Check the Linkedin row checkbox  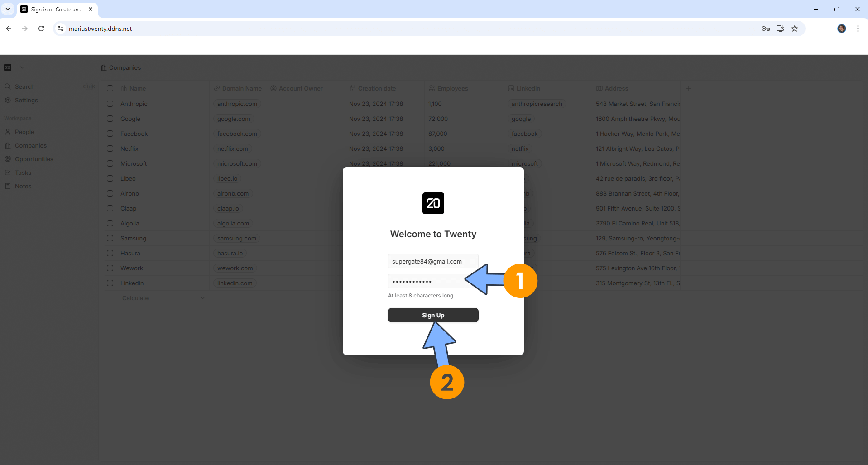point(110,283)
